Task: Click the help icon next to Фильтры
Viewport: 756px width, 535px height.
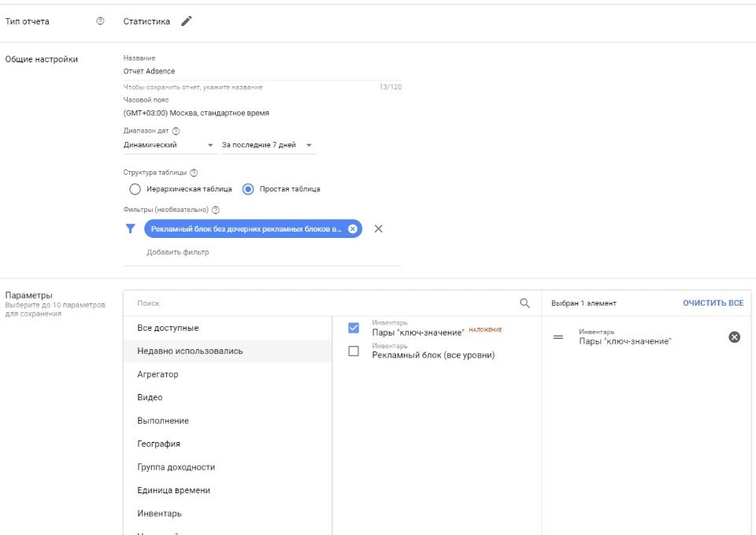Action: tap(216, 210)
